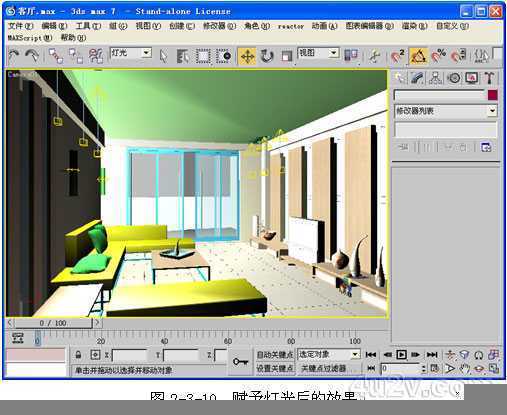507x415 pixels.
Task: Open the 编辑(E) menu
Action: [x=54, y=26]
